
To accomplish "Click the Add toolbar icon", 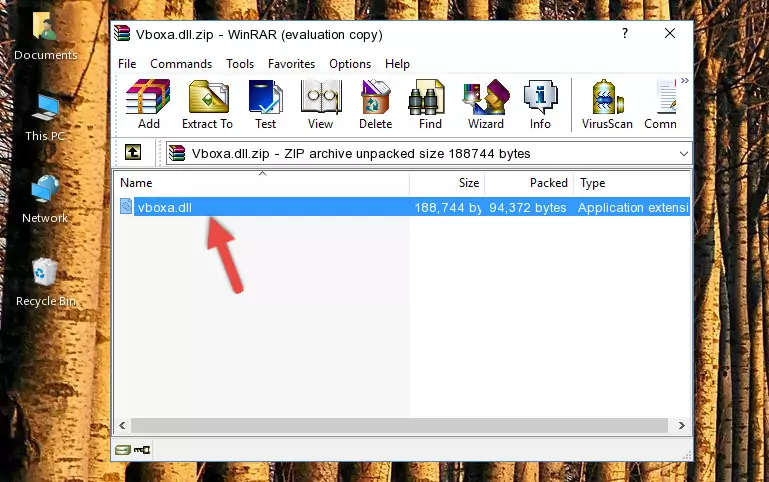I will pos(148,104).
